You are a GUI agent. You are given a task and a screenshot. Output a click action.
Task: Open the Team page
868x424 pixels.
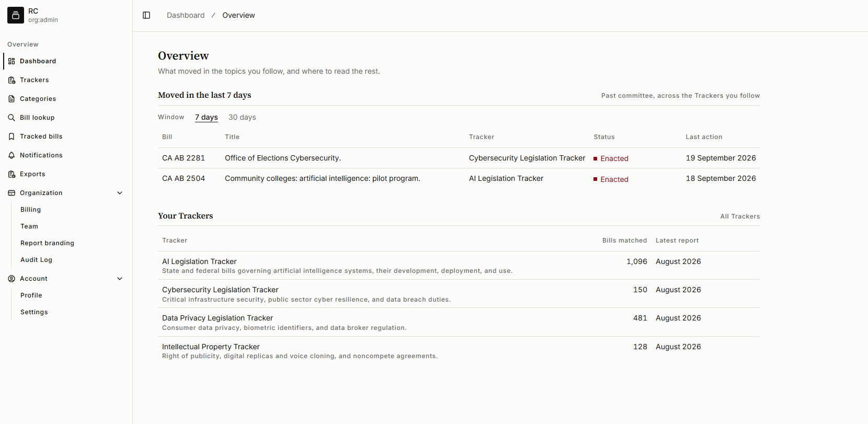tap(29, 226)
